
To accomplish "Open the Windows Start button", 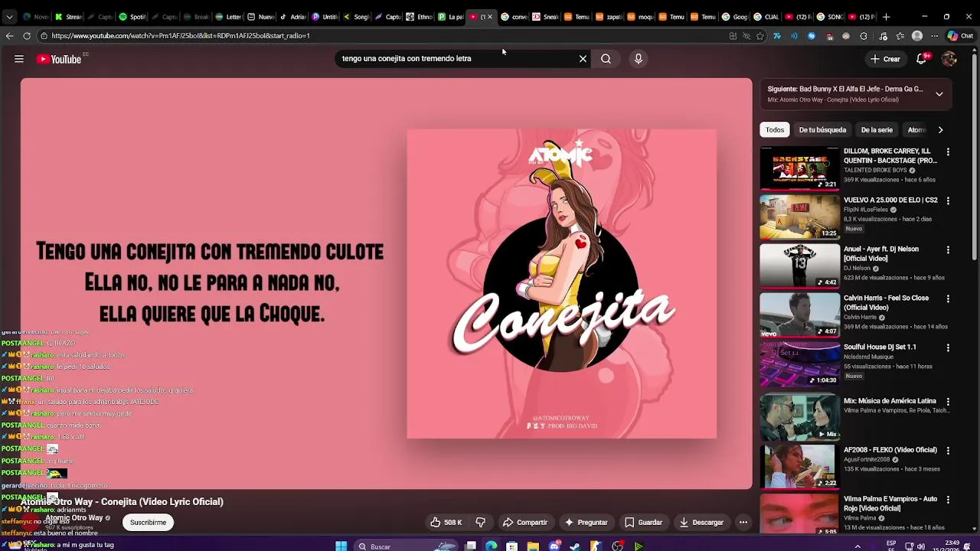I will 341,546.
